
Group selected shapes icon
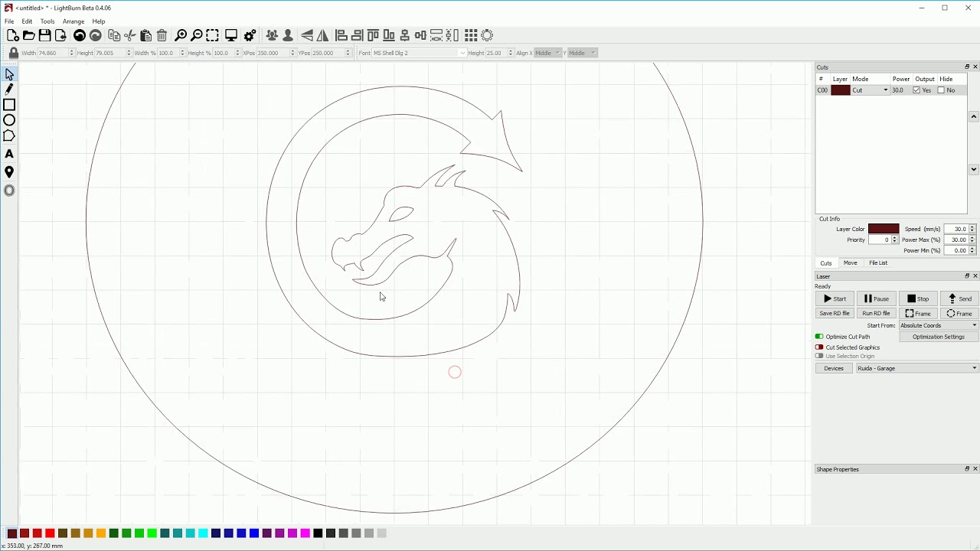coord(272,35)
